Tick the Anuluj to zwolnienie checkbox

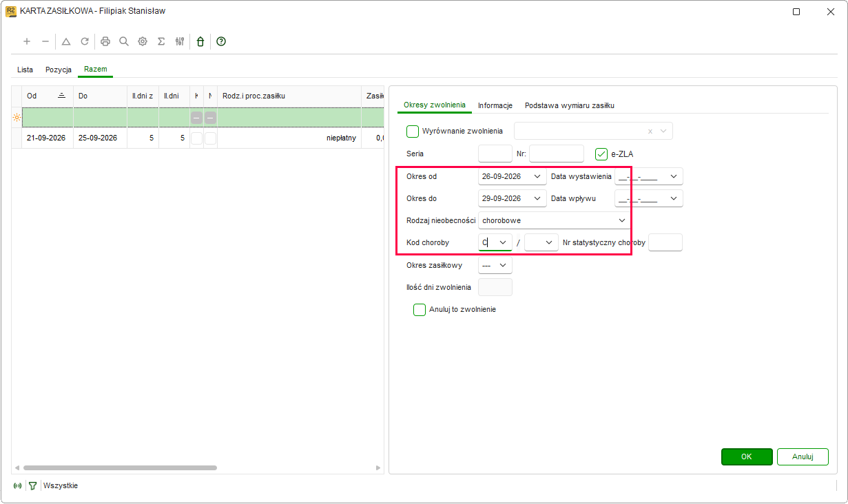420,310
